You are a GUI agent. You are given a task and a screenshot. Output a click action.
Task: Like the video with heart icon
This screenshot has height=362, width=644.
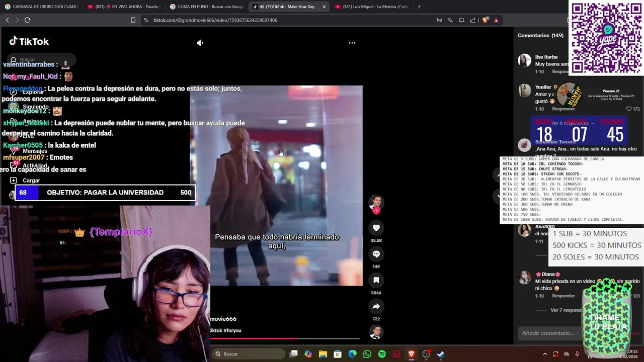pyautogui.click(x=376, y=228)
